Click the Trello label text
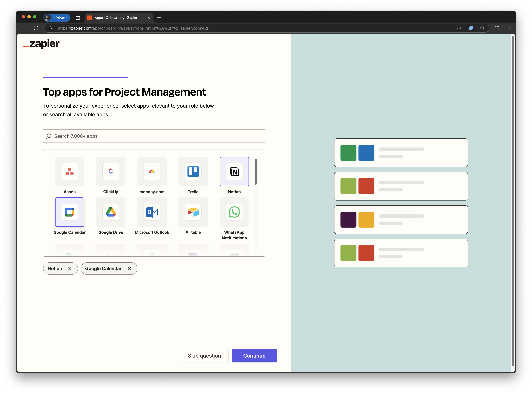Screen dimensions: 532x394 point(193,192)
